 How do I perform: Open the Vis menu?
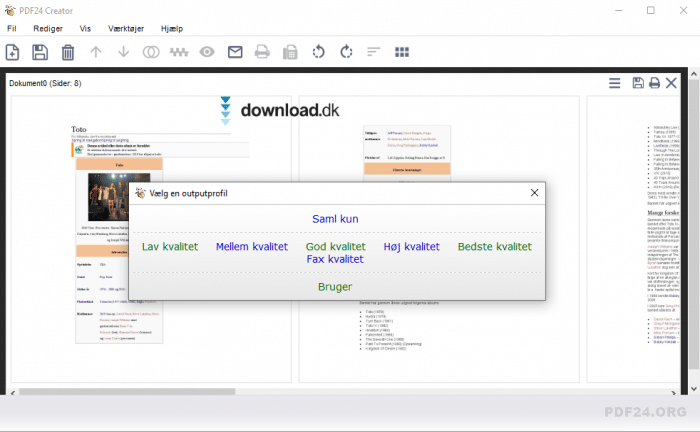pyautogui.click(x=85, y=29)
